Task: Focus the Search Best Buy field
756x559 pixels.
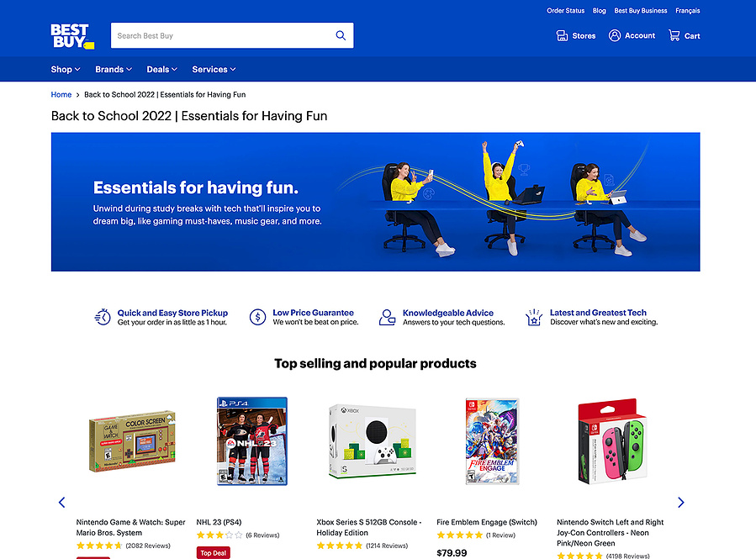Action: (x=222, y=35)
